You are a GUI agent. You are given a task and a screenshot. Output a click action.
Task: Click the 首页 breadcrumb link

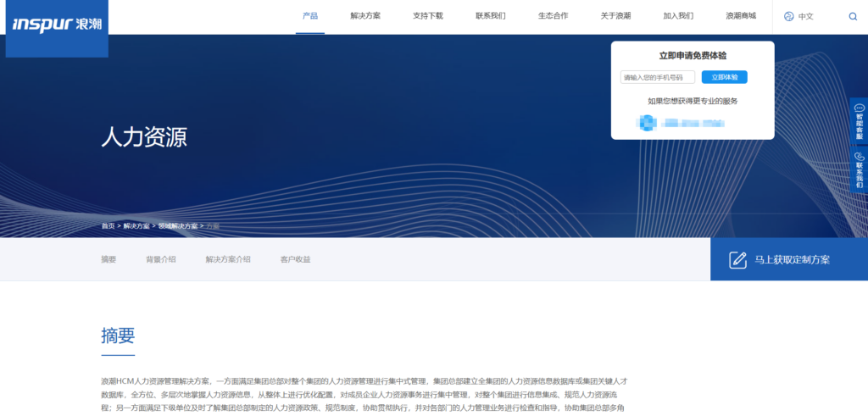(x=108, y=225)
